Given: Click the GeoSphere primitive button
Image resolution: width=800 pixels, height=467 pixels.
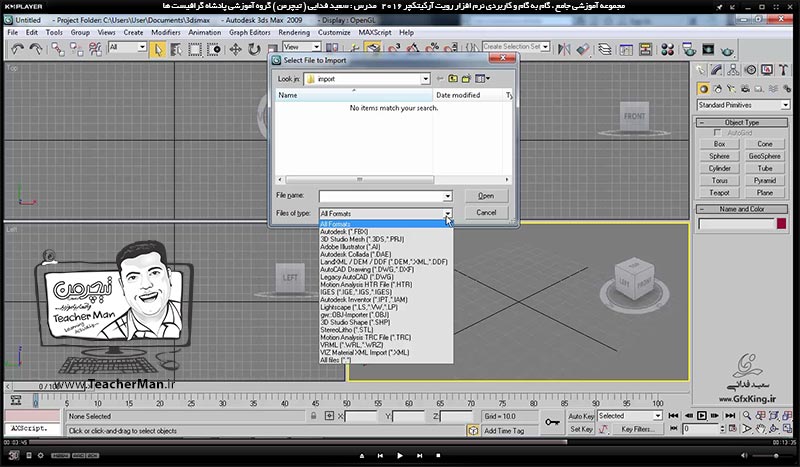Looking at the screenshot, I should pyautogui.click(x=764, y=156).
